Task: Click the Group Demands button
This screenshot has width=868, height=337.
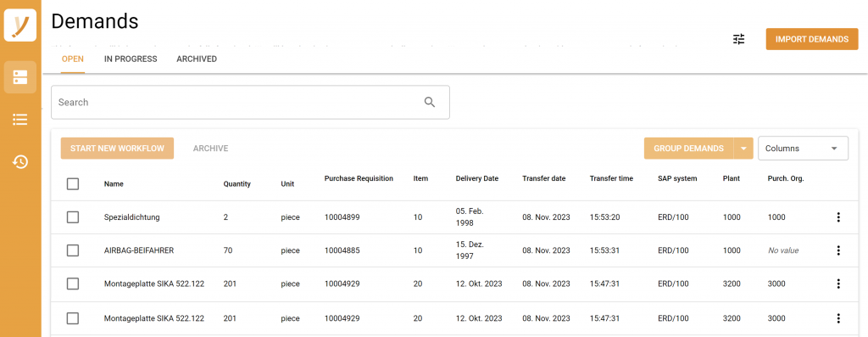Action: coord(688,149)
